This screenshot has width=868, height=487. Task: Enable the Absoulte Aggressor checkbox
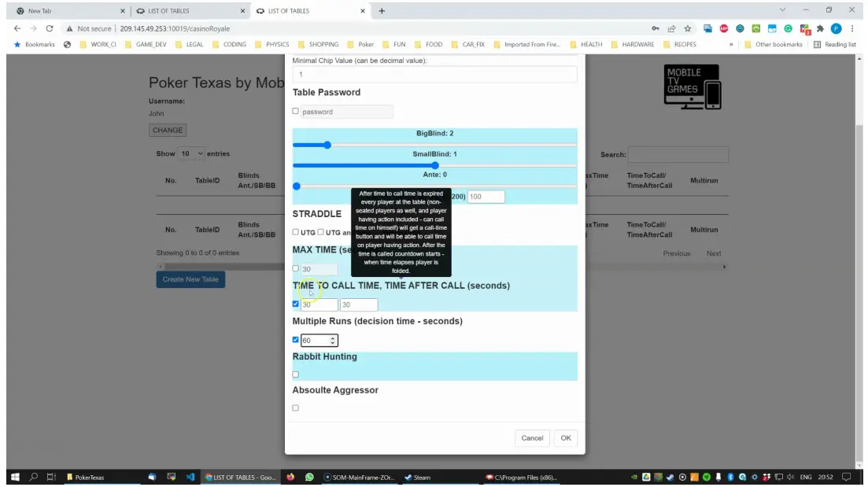pos(296,408)
